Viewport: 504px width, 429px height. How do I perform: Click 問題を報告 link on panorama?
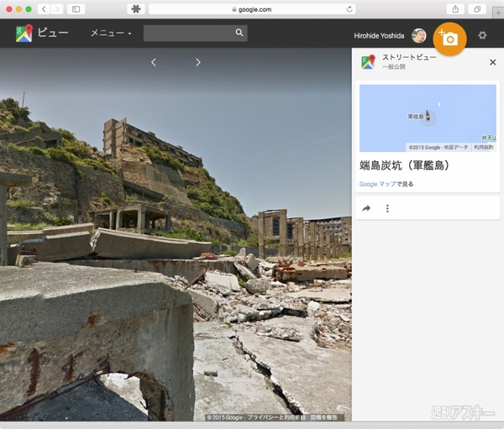pos(323,417)
